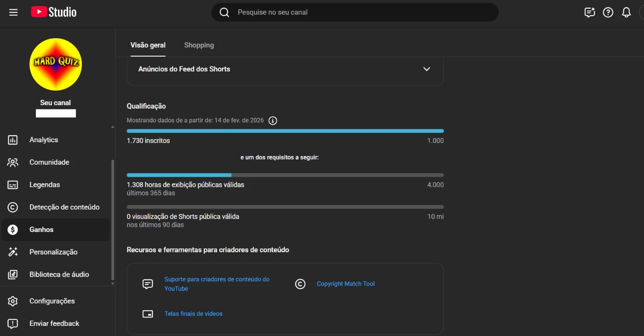The width and height of the screenshot is (644, 336).
Task: Click the YouTube Studio logo
Action: [54, 12]
